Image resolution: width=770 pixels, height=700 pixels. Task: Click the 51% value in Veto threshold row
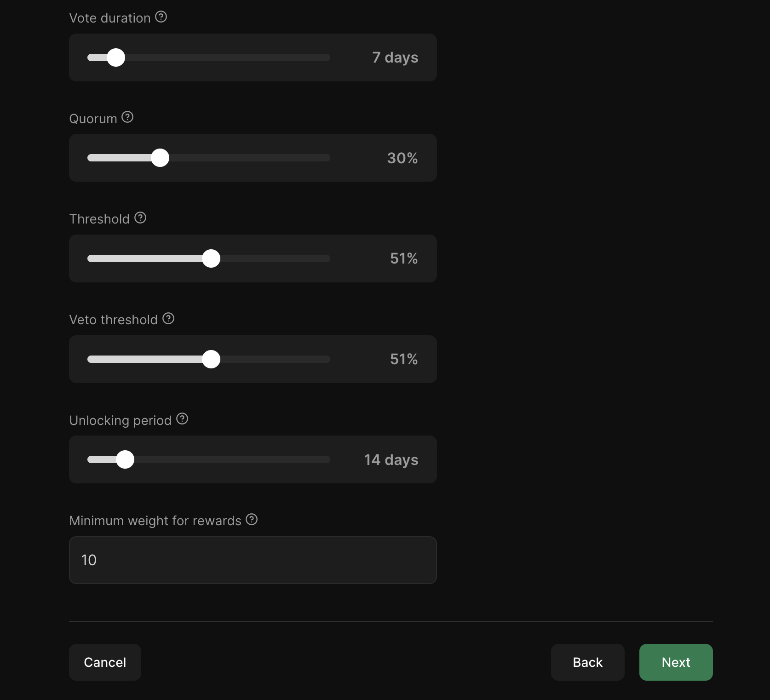pos(404,359)
